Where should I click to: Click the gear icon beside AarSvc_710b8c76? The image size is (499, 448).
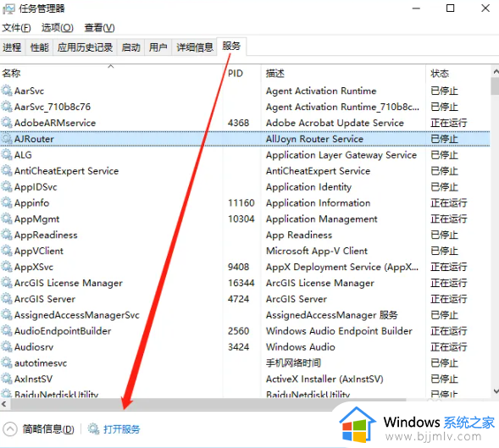(7, 107)
